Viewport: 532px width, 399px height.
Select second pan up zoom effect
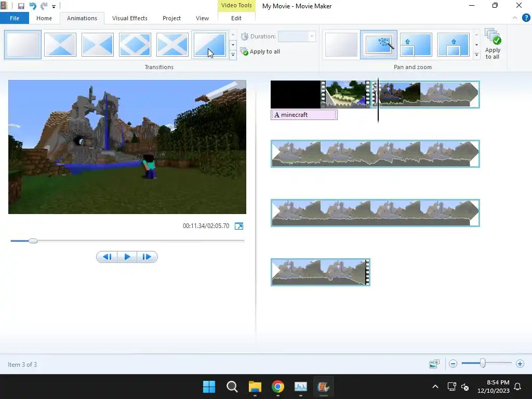[453, 45]
